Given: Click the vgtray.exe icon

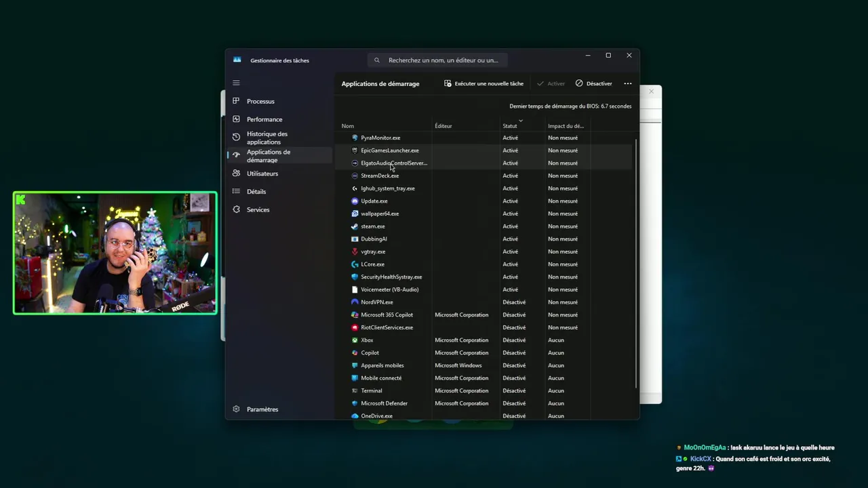Looking at the screenshot, I should 355,251.
